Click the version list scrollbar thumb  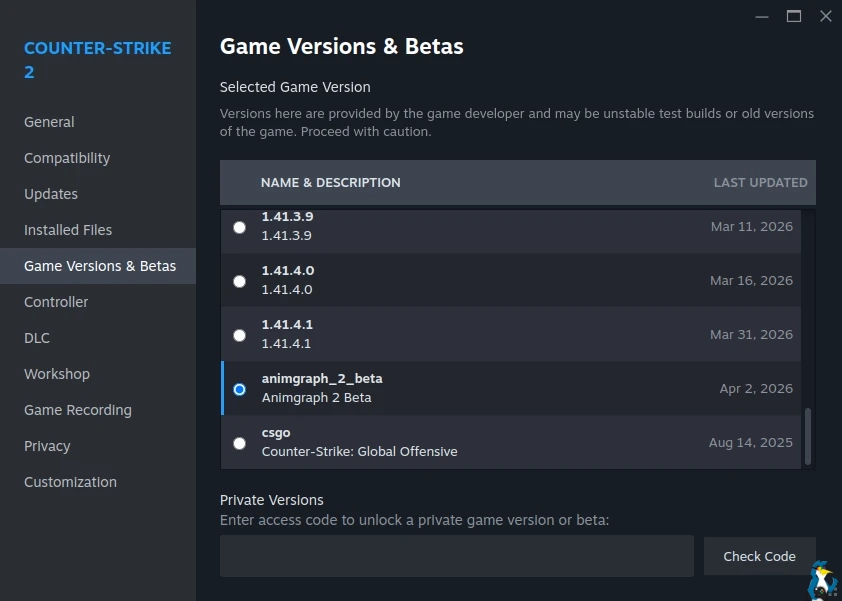pyautogui.click(x=808, y=435)
